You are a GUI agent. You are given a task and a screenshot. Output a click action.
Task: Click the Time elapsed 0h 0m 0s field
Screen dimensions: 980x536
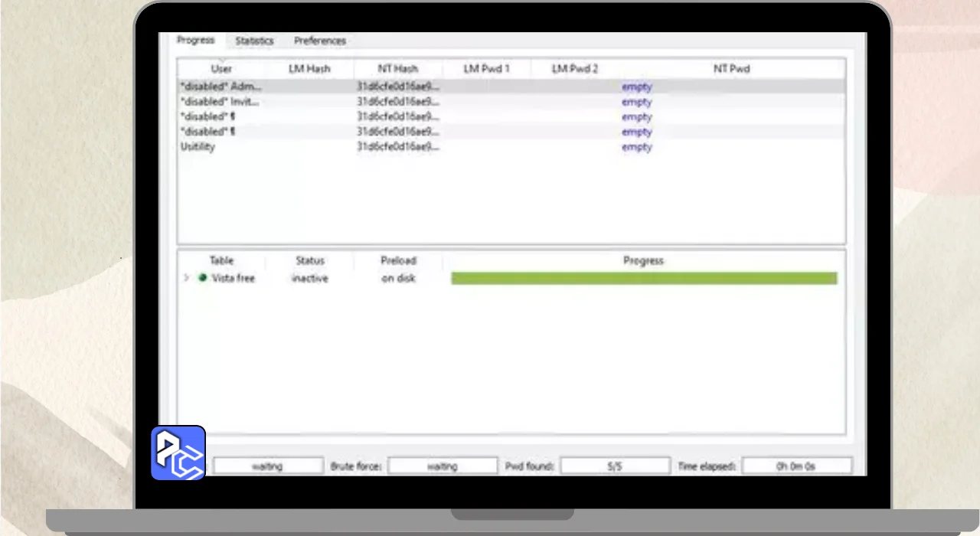[796, 466]
